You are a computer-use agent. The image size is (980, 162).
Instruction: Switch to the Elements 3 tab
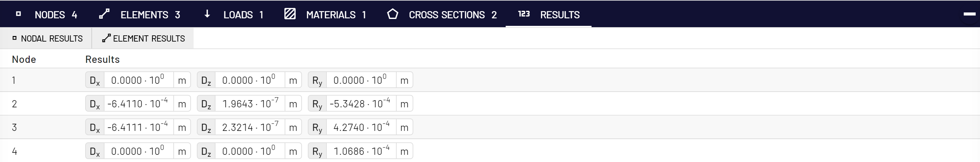140,14
